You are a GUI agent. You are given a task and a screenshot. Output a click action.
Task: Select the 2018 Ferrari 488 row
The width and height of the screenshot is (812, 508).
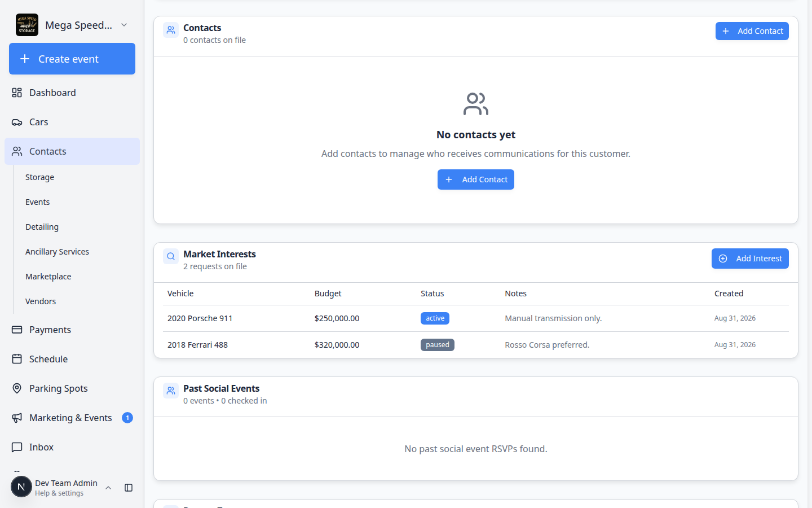point(476,345)
